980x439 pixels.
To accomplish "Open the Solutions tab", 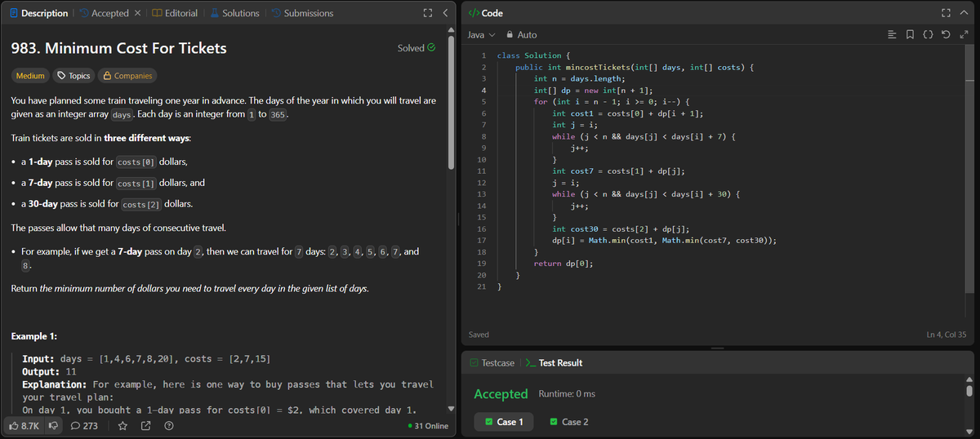I will [x=235, y=13].
